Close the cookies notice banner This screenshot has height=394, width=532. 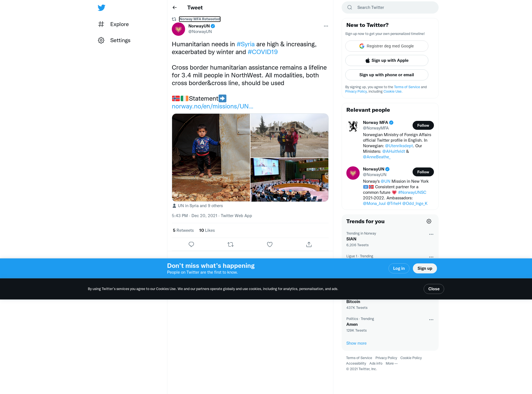[x=434, y=289]
